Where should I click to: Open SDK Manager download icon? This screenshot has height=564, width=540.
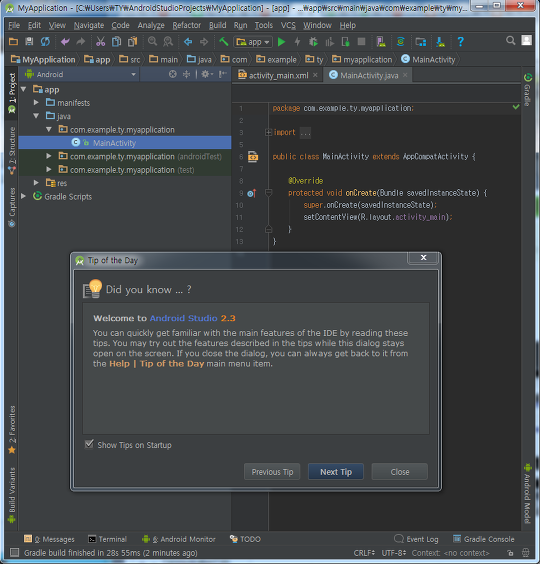(x=440, y=42)
